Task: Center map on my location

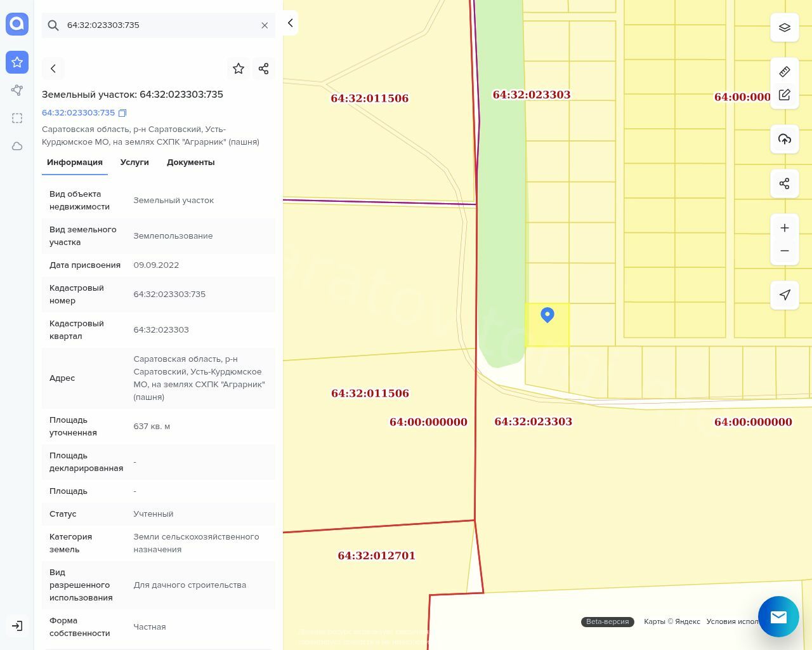Action: (784, 295)
